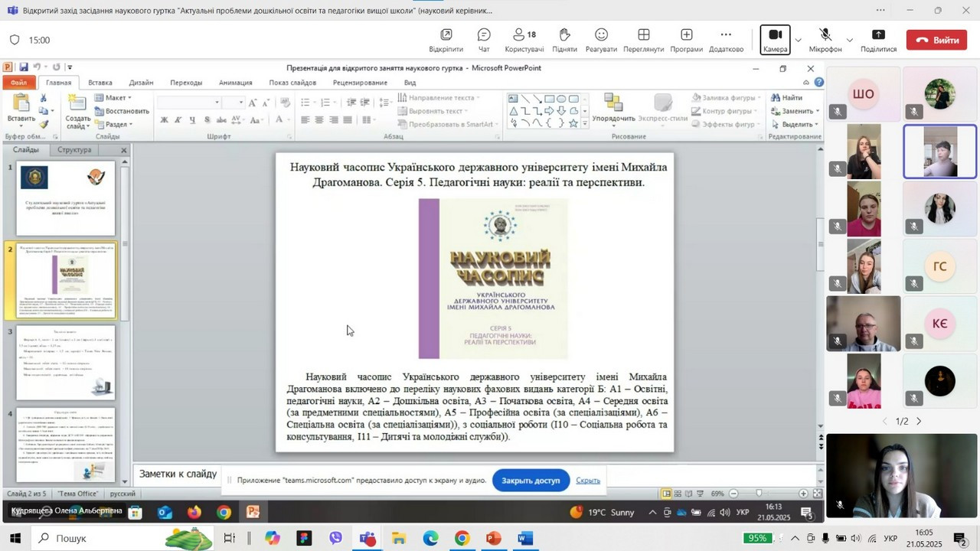Leave the meeting with Вийти
The width and height of the screenshot is (980, 551).
point(936,40)
